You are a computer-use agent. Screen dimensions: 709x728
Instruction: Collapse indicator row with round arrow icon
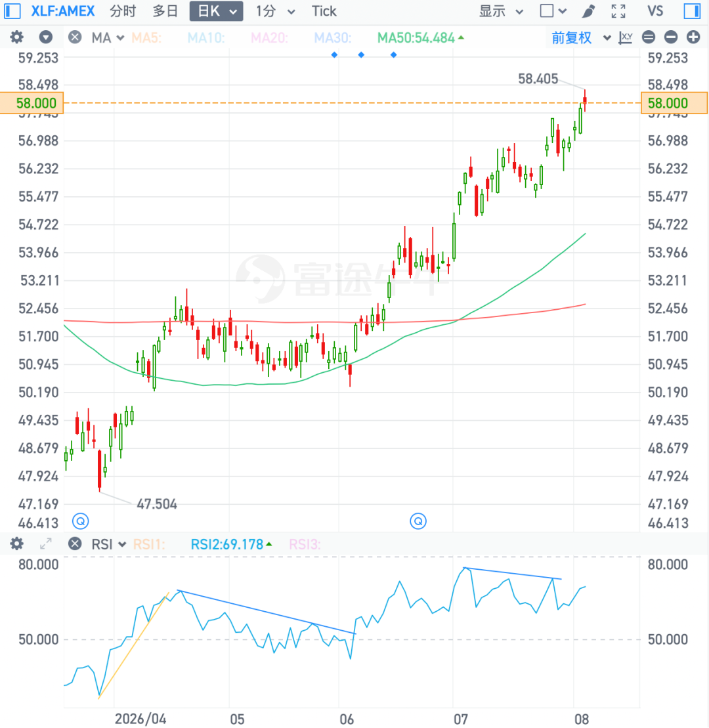coord(45,37)
